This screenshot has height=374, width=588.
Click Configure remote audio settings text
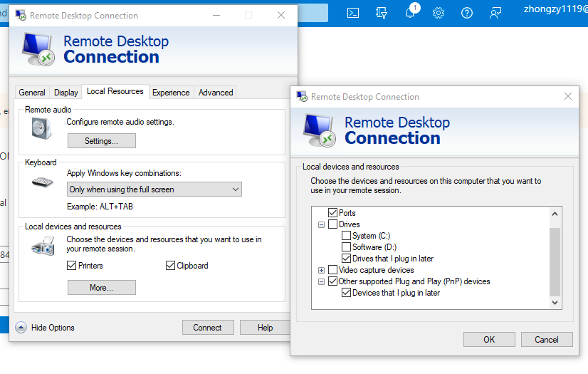pyautogui.click(x=120, y=122)
